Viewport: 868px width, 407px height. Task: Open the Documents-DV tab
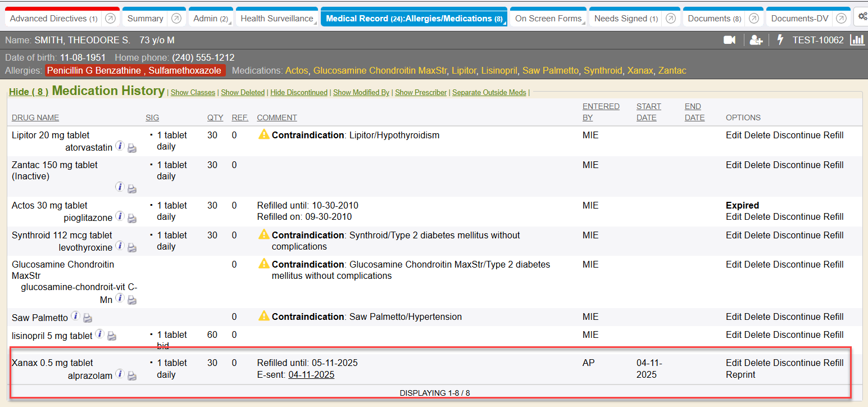tap(799, 19)
